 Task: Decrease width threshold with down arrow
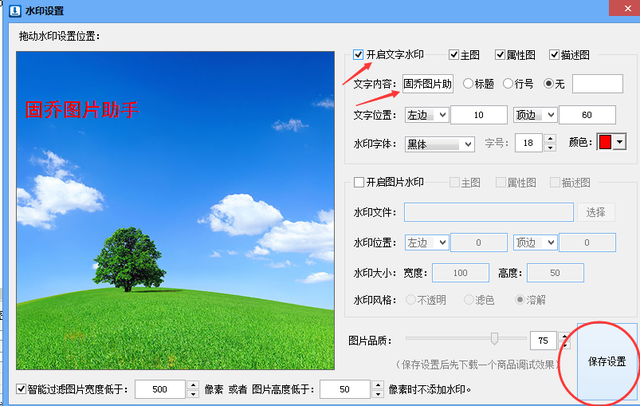pos(193,394)
